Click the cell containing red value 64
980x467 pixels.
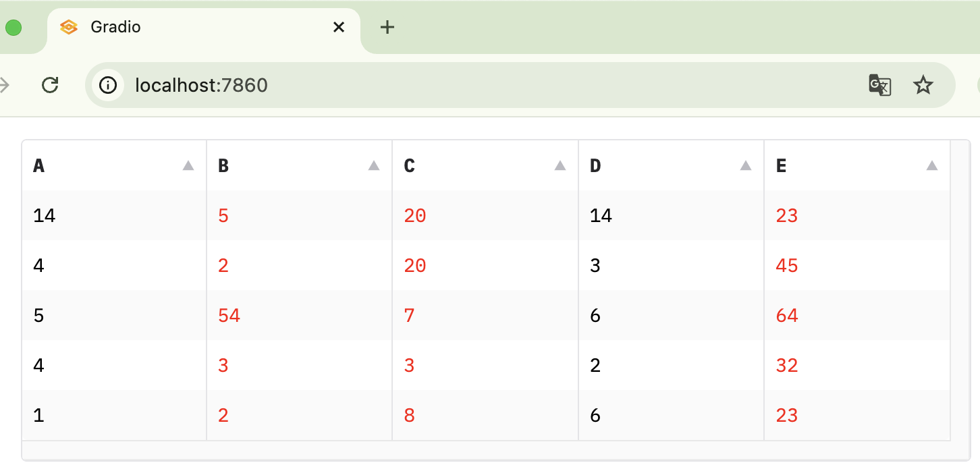tap(787, 316)
